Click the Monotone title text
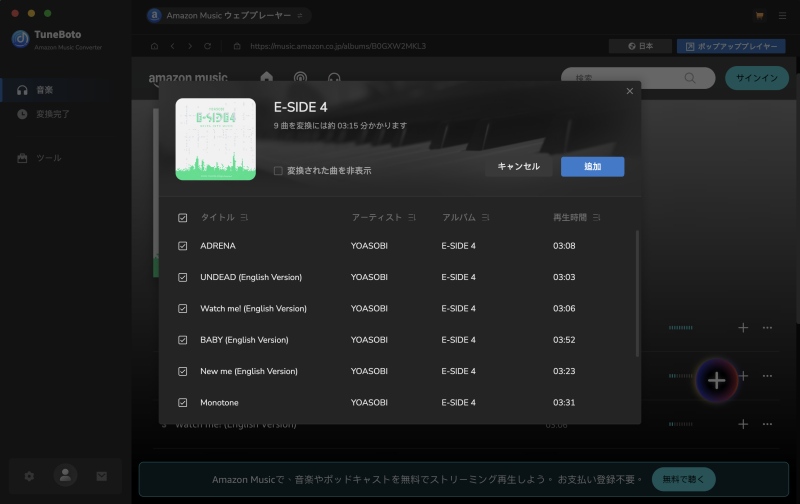This screenshot has height=504, width=800. click(x=219, y=402)
